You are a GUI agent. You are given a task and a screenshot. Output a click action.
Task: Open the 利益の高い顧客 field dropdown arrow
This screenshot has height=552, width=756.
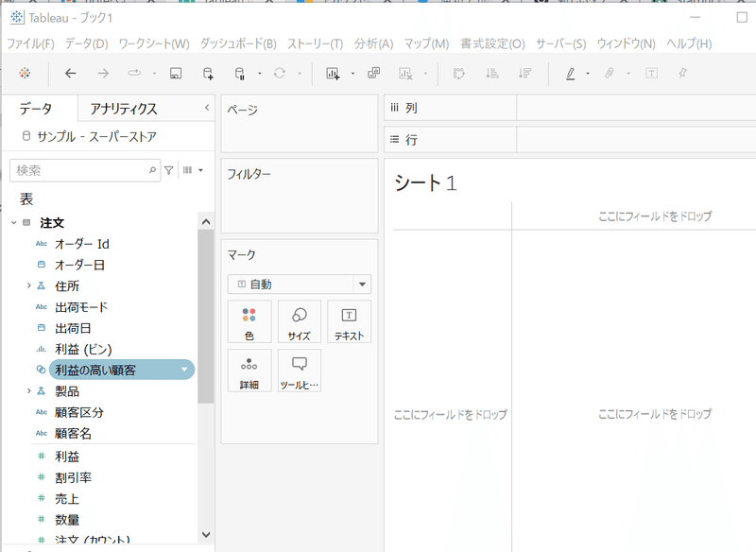184,370
